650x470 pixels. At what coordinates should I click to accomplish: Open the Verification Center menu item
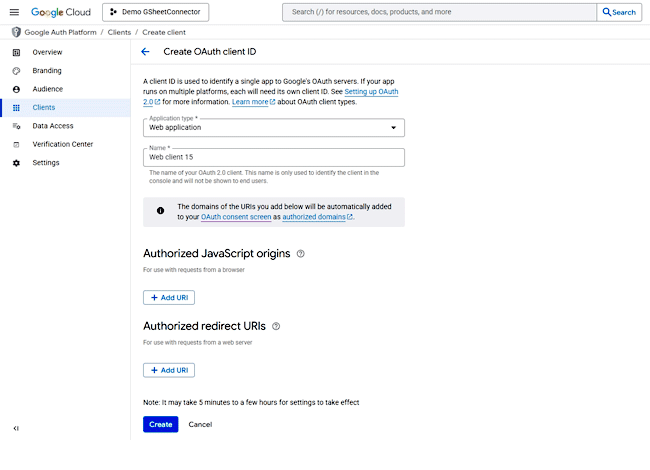tap(63, 144)
